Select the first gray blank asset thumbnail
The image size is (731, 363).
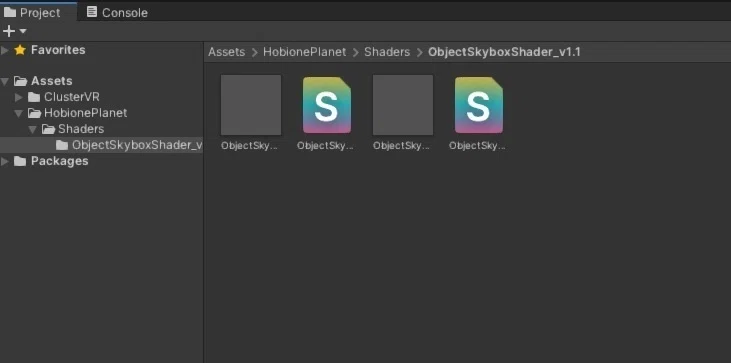pyautogui.click(x=251, y=105)
